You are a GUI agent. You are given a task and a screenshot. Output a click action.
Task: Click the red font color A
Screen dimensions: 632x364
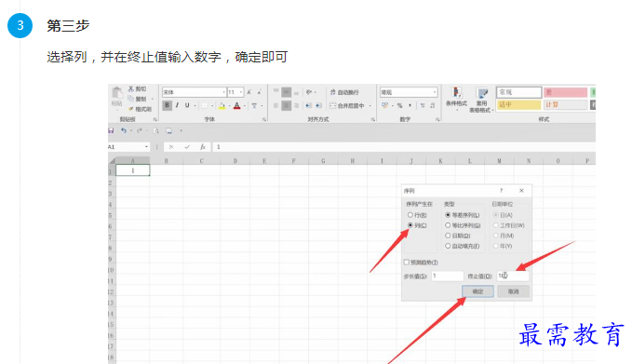point(237,105)
